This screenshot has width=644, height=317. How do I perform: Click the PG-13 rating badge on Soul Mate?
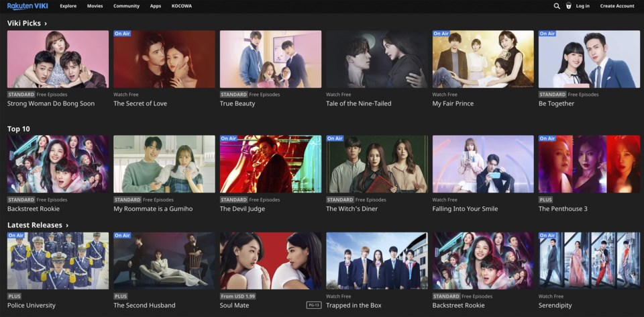pos(314,305)
